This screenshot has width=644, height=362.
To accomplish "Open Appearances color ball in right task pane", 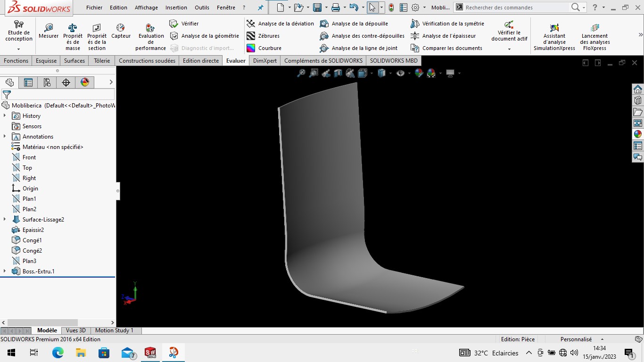I will click(x=638, y=134).
